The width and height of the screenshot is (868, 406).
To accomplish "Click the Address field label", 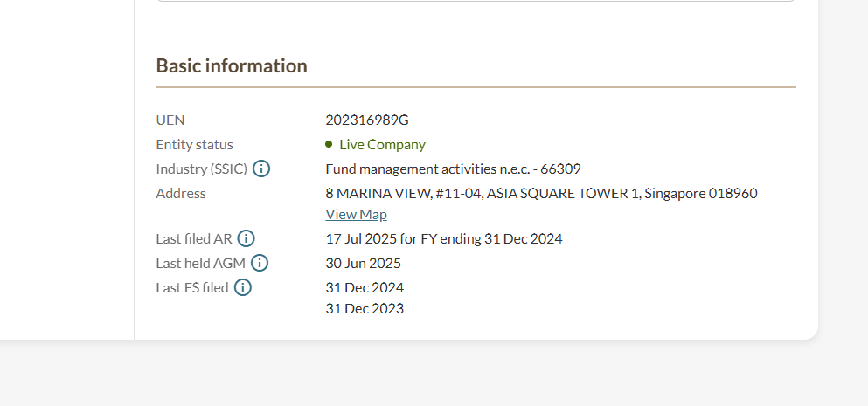I will pyautogui.click(x=181, y=193).
